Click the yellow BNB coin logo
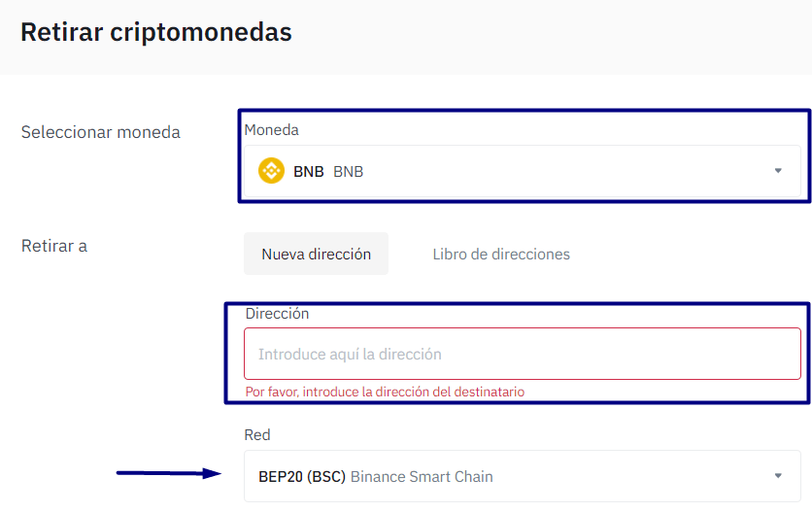 271,171
